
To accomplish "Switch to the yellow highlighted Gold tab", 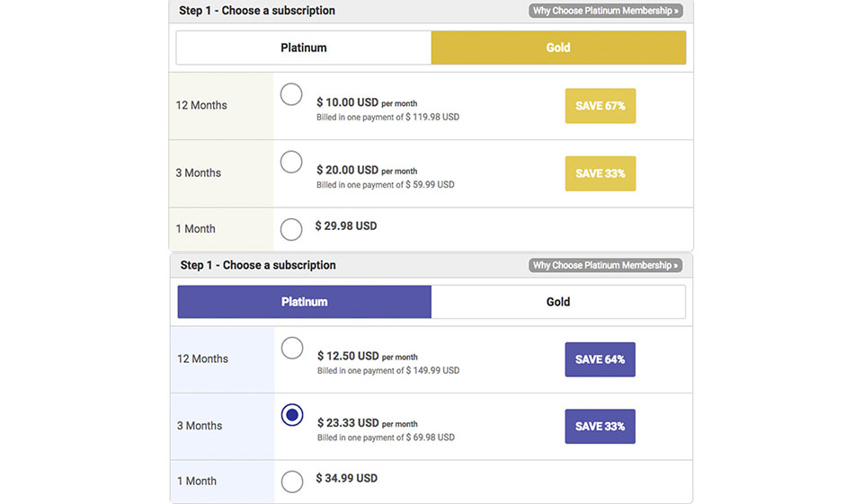I will [x=558, y=48].
